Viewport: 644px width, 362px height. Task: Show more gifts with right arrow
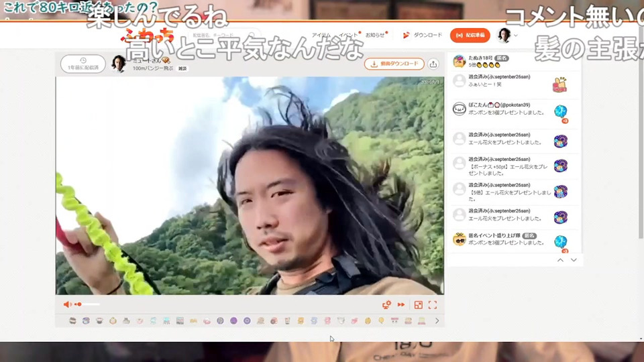click(437, 320)
